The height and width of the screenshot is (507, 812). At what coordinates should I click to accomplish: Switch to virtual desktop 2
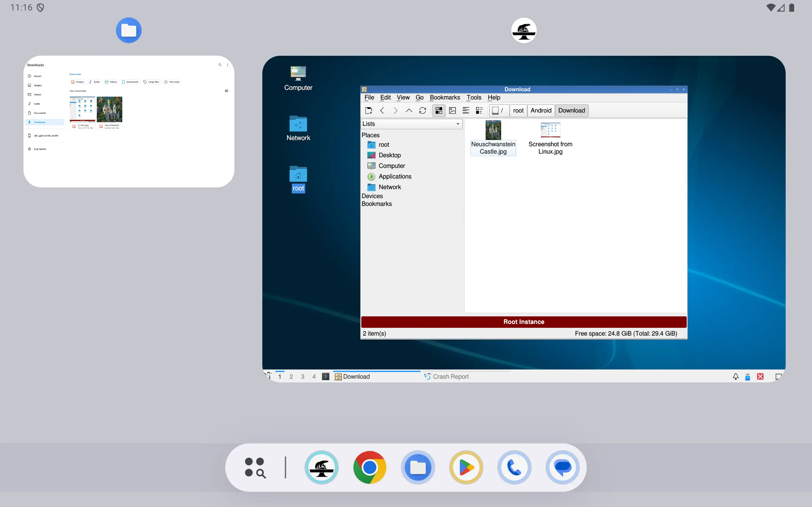point(291,376)
